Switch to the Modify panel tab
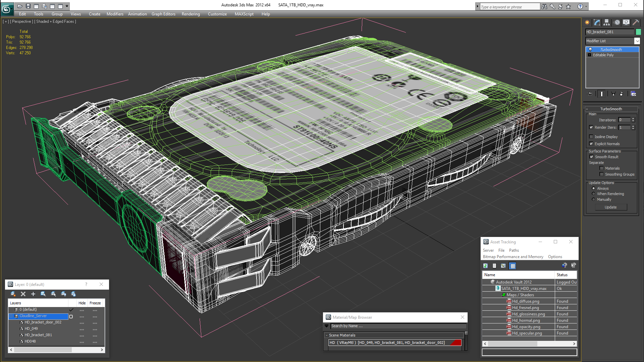This screenshot has height=362, width=644. [597, 22]
